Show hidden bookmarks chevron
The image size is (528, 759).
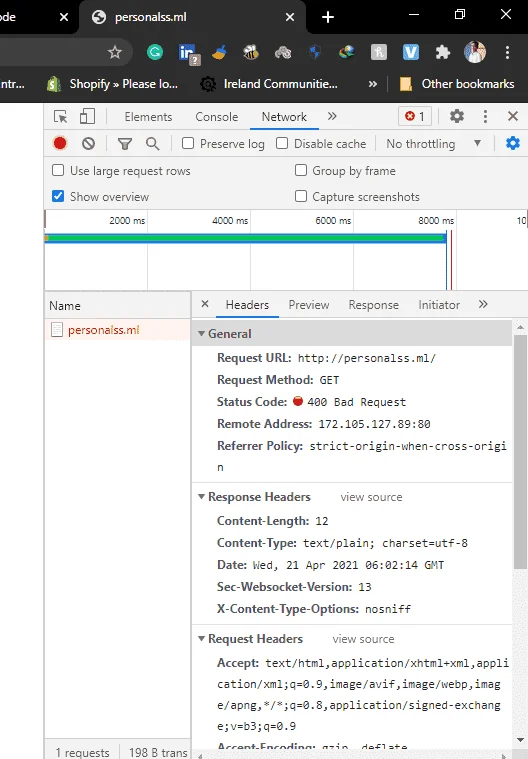point(373,84)
